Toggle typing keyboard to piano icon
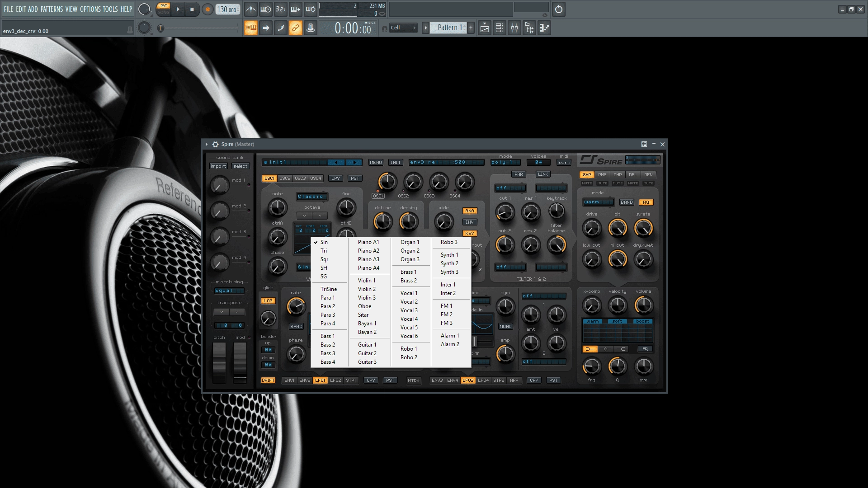Screen dimensions: 868x488 pyautogui.click(x=251, y=28)
